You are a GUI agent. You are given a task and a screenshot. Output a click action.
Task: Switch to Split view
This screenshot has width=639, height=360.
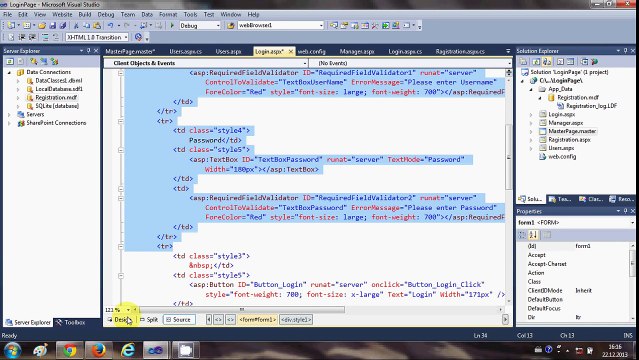(x=149, y=320)
